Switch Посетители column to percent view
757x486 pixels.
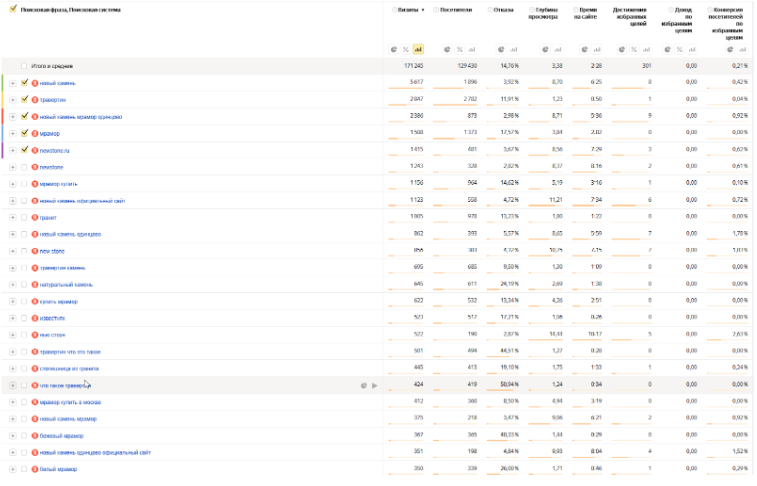tap(460, 49)
